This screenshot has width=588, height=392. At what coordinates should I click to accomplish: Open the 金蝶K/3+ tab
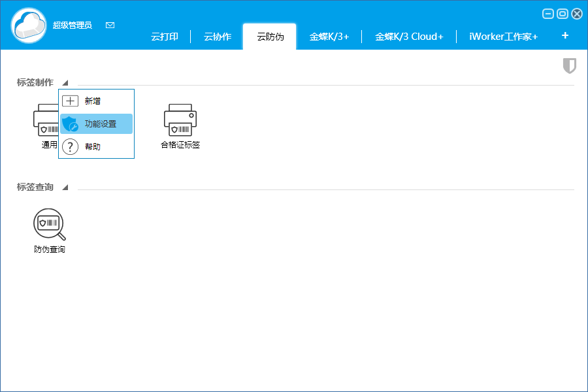[x=329, y=37]
